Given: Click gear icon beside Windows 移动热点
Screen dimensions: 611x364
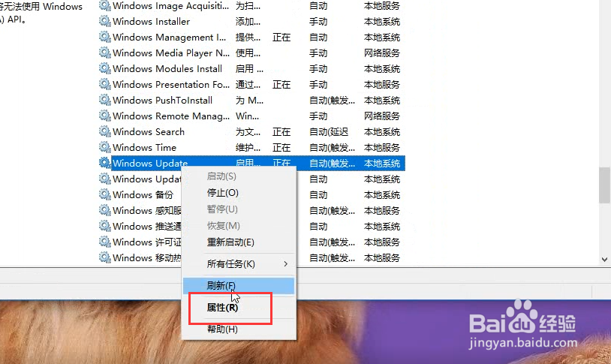Looking at the screenshot, I should 105,257.
